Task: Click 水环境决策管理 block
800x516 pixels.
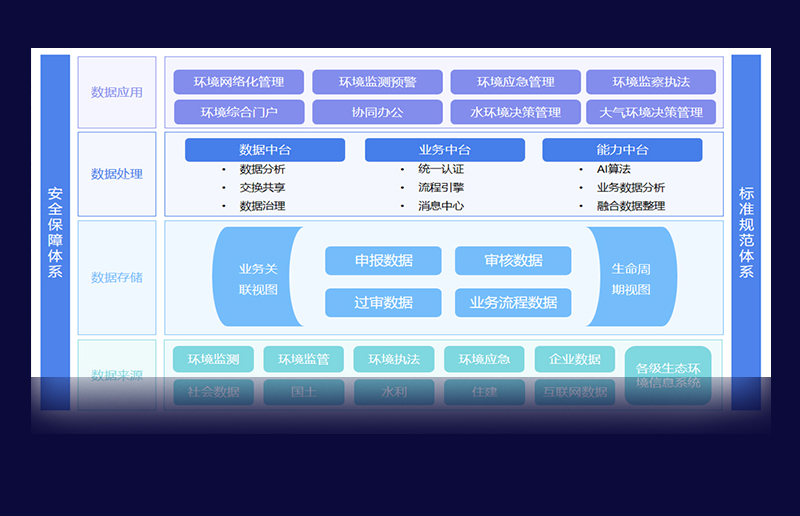Action: pyautogui.click(x=515, y=112)
